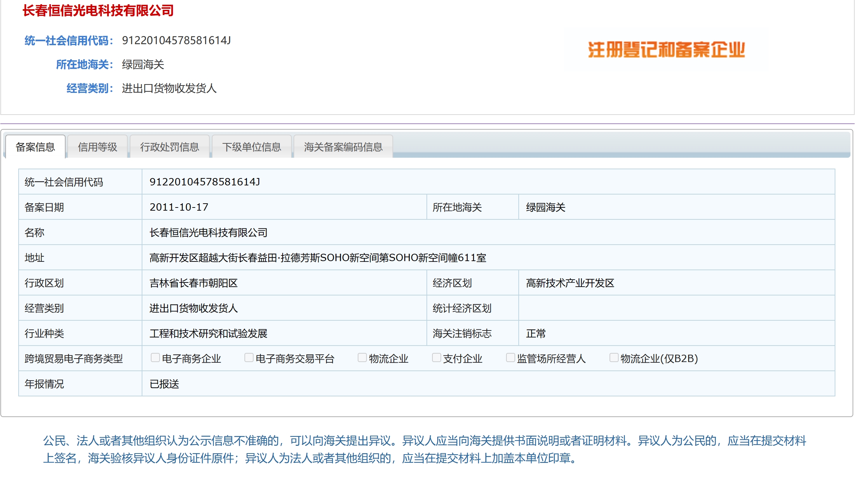Click the blue 统一社会信用代码 header label
This screenshot has height=477, width=868.
69,41
